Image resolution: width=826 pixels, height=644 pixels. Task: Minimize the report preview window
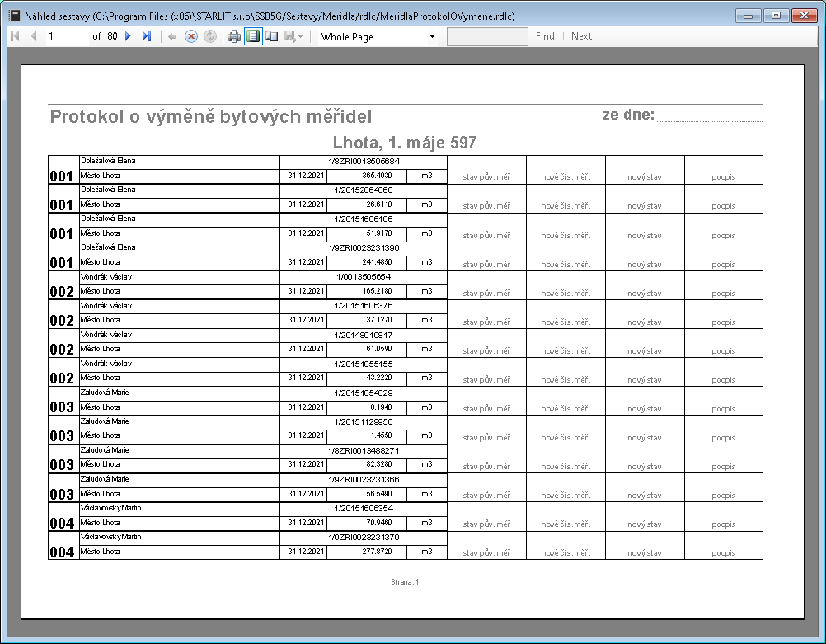tap(749, 15)
